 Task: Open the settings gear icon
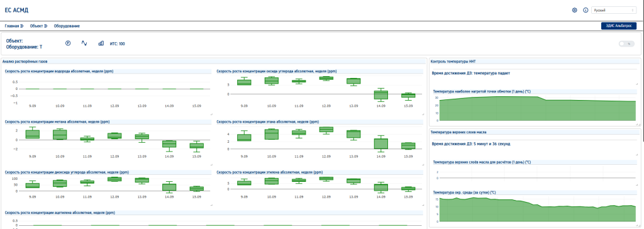[x=575, y=10]
